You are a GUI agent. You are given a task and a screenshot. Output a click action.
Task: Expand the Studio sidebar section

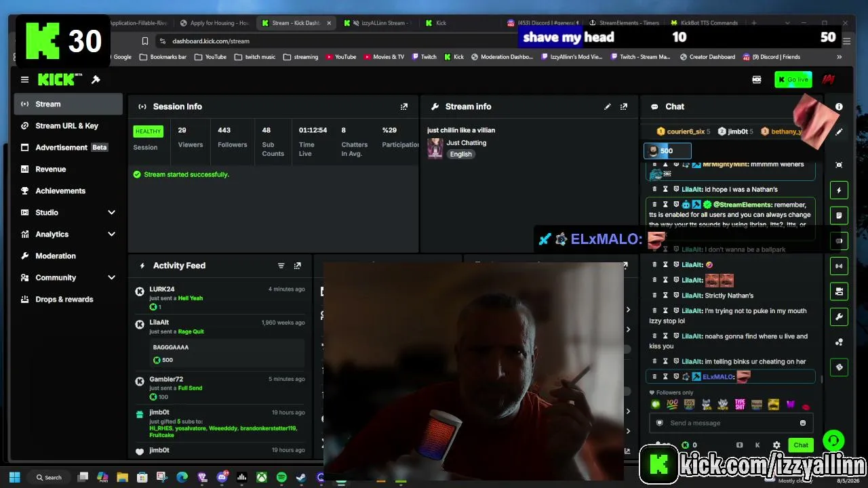[111, 212]
